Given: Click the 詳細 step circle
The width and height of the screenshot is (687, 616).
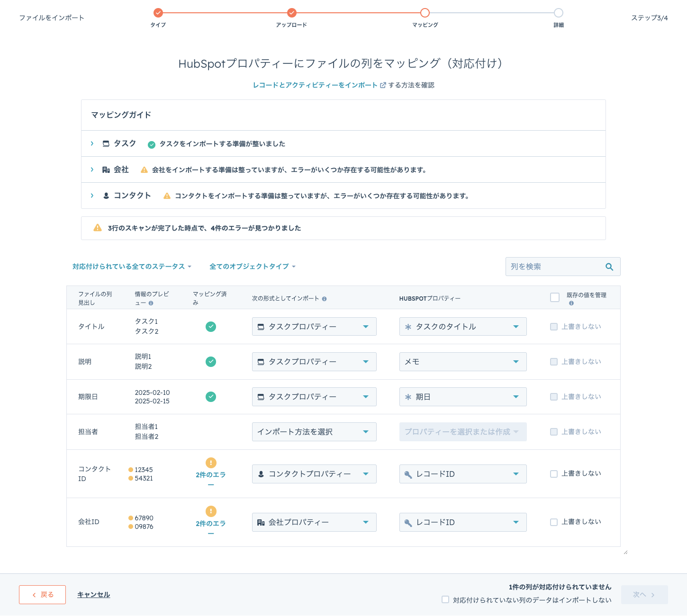Looking at the screenshot, I should (559, 13).
